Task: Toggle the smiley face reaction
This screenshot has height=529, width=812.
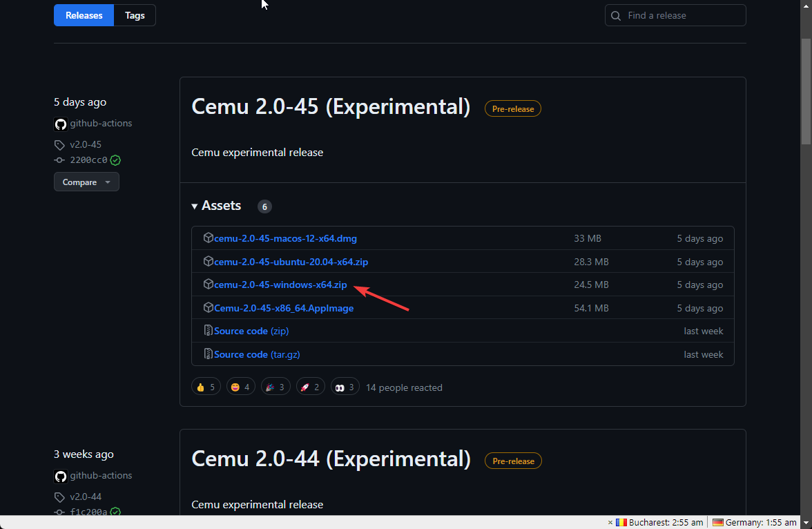Action: [x=241, y=387]
